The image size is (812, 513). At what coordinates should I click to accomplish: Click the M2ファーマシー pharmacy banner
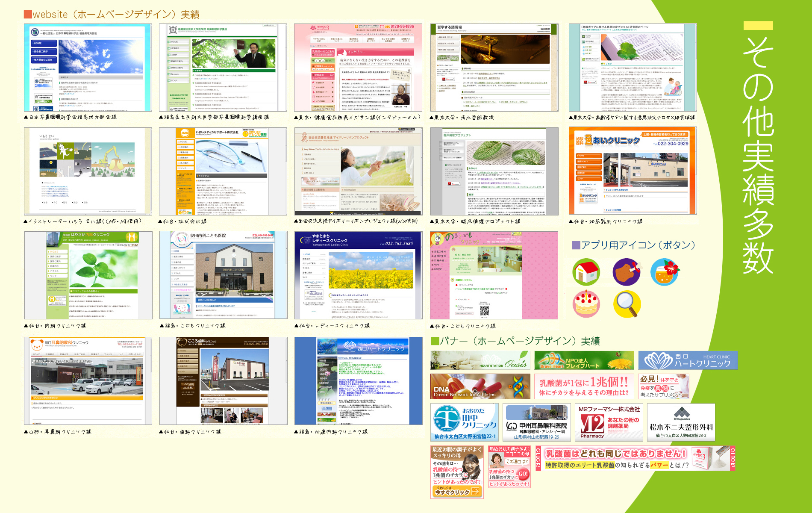coord(609,422)
